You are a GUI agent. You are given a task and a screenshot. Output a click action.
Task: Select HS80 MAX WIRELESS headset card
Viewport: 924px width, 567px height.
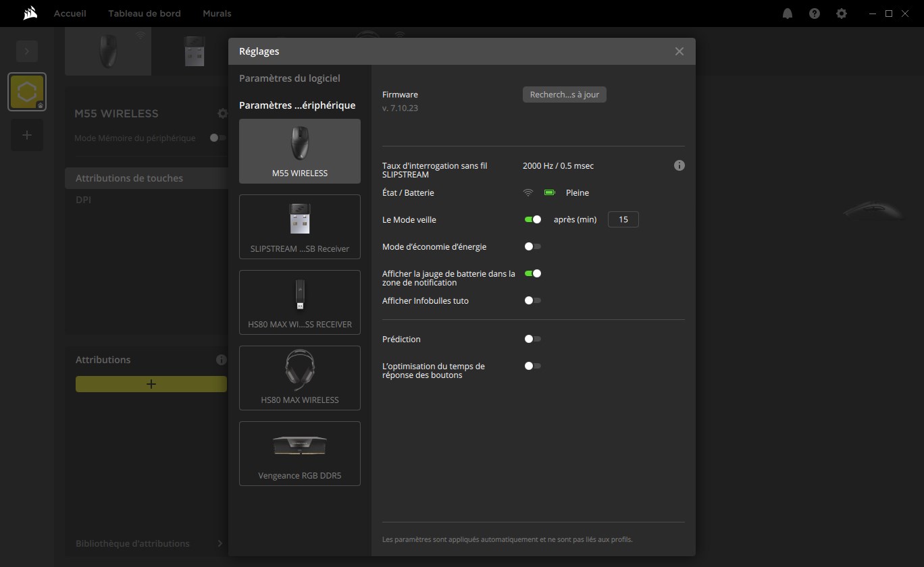pyautogui.click(x=300, y=378)
